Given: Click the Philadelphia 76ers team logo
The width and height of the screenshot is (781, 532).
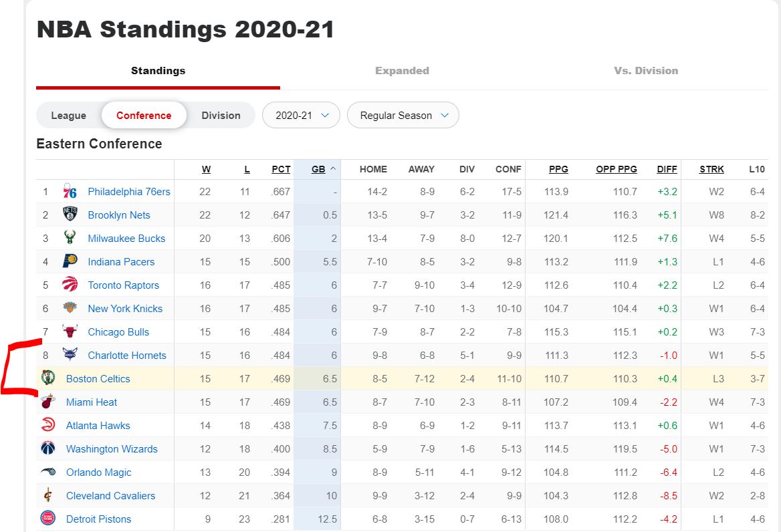Looking at the screenshot, I should pos(70,192).
